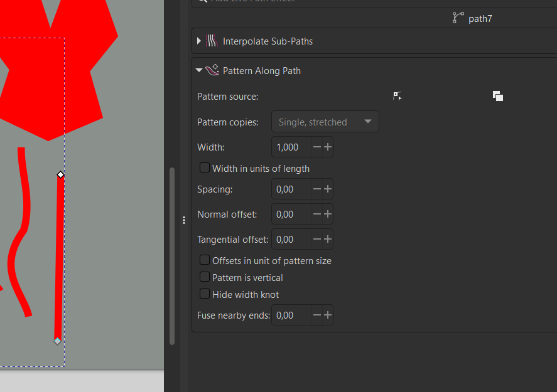Enable Width in units of length
The image size is (557, 392).
tap(205, 168)
